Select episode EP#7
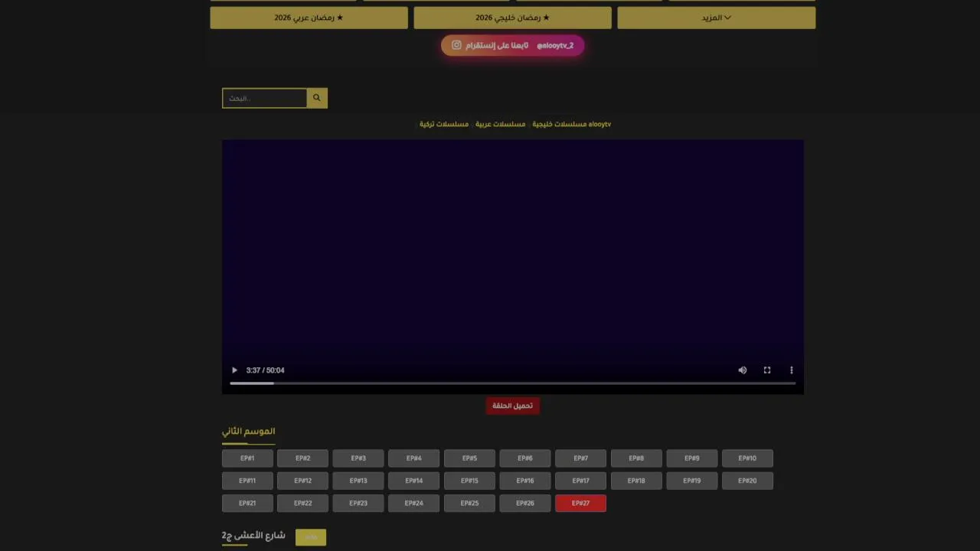The width and height of the screenshot is (980, 551). 581,458
